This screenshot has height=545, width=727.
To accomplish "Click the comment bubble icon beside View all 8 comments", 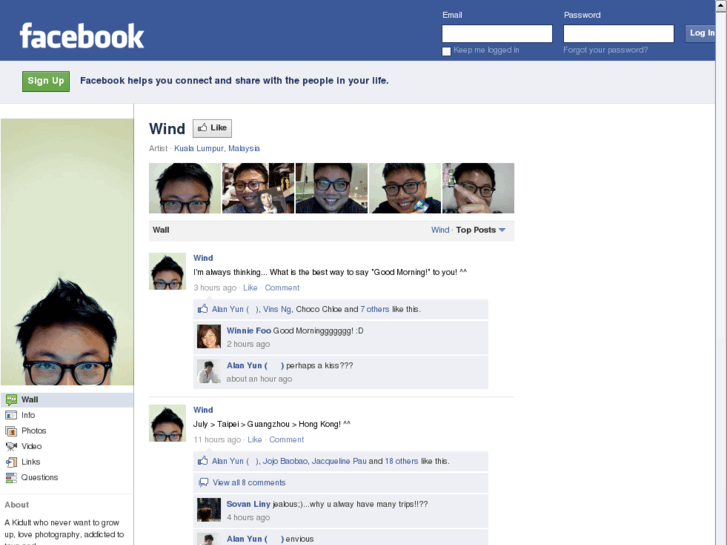I will (x=203, y=482).
